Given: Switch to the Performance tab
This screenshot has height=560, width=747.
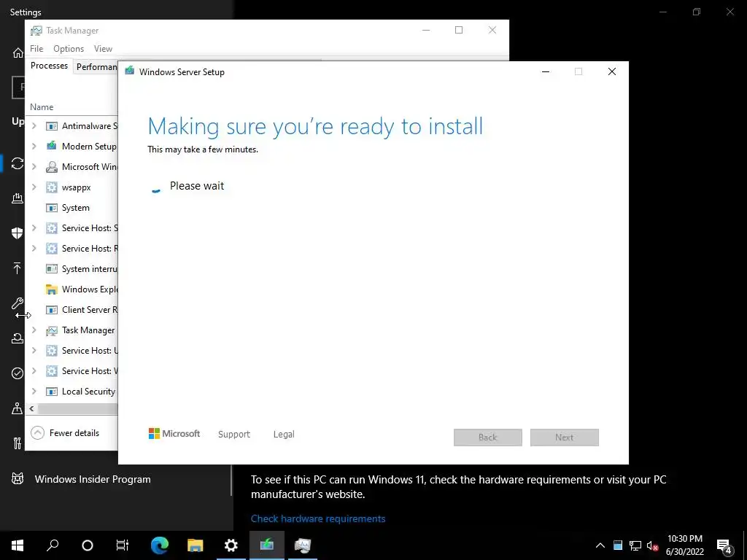Looking at the screenshot, I should click(x=97, y=66).
